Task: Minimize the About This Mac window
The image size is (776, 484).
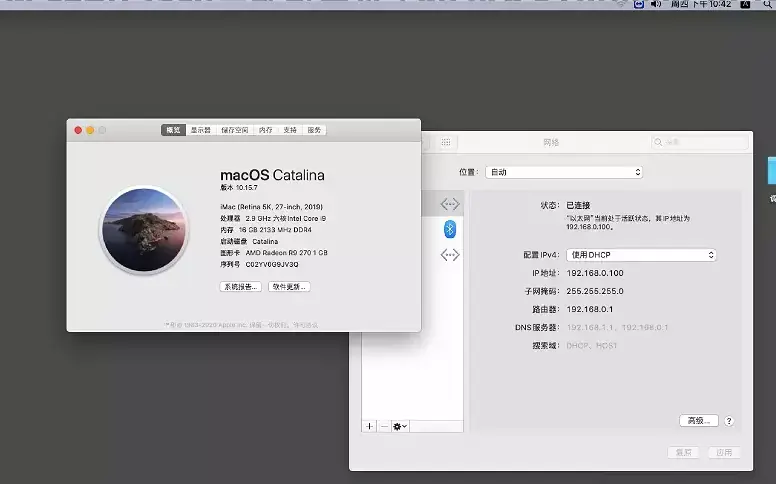Action: pyautogui.click(x=90, y=130)
